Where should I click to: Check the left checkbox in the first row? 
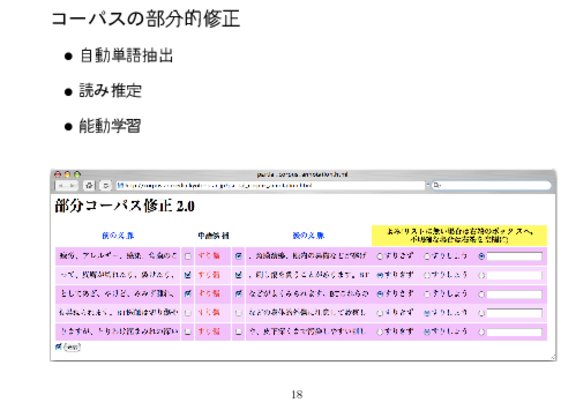pyautogui.click(x=188, y=256)
